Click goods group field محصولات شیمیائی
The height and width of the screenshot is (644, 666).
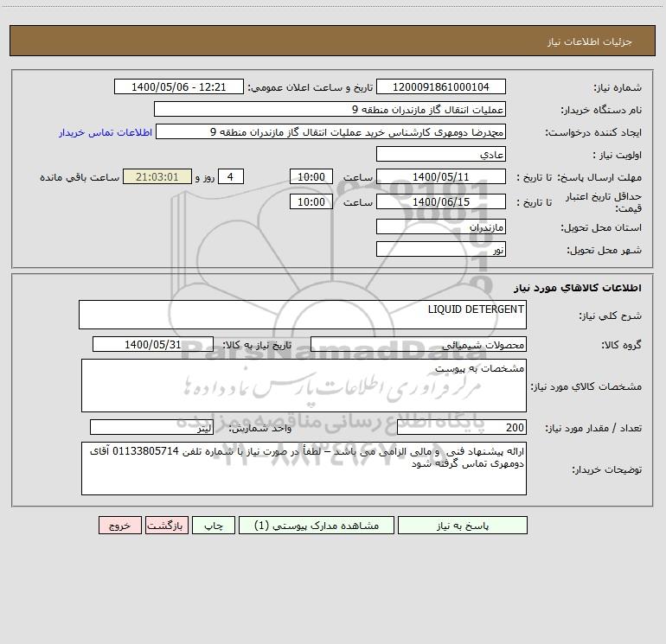coord(419,344)
